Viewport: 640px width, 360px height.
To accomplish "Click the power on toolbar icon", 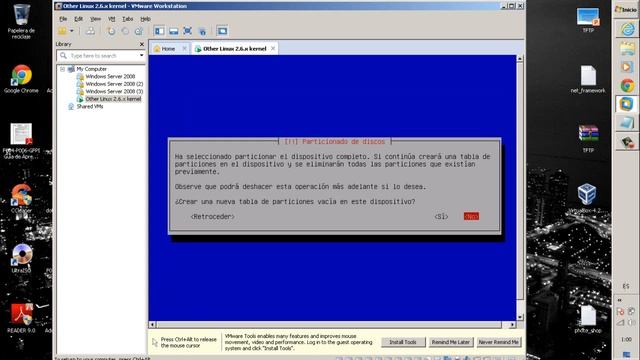I will [x=62, y=31].
